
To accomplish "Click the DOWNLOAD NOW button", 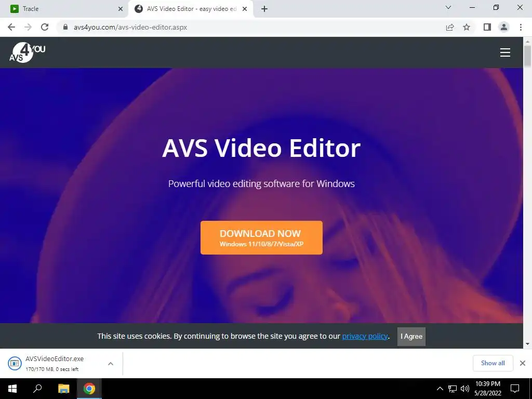I will tap(261, 237).
